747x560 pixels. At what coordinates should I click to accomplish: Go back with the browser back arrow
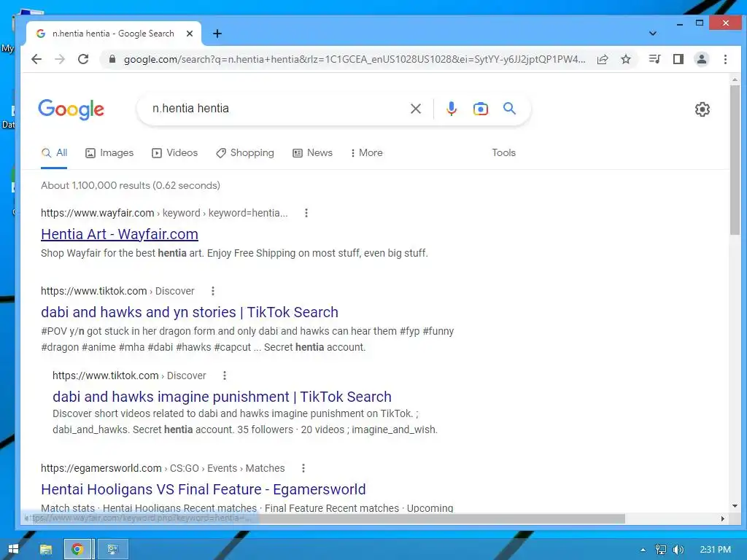36,59
